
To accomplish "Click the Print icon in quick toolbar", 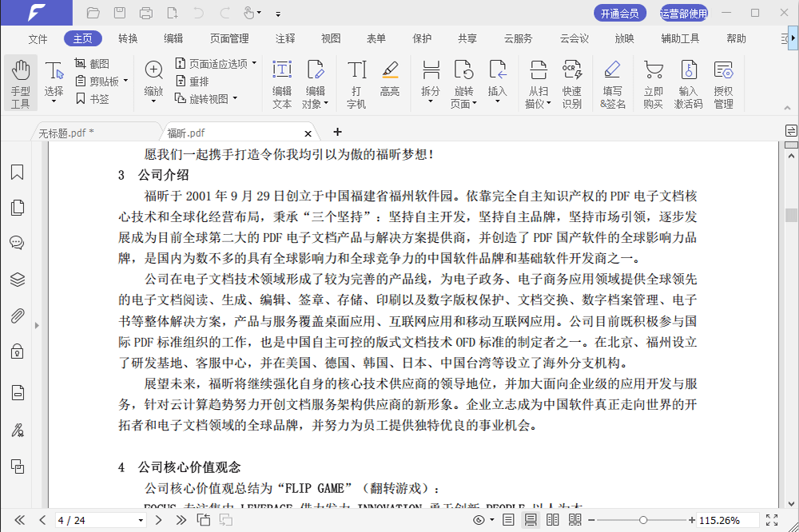I will (x=145, y=13).
